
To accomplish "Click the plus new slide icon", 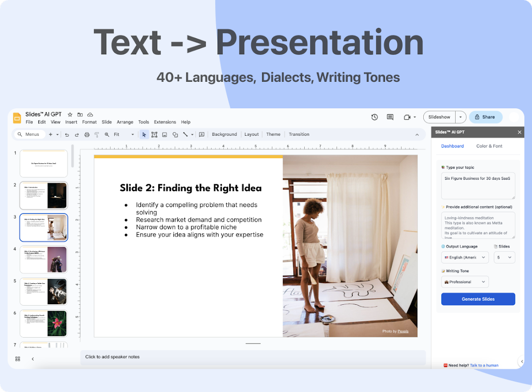I will (50, 134).
